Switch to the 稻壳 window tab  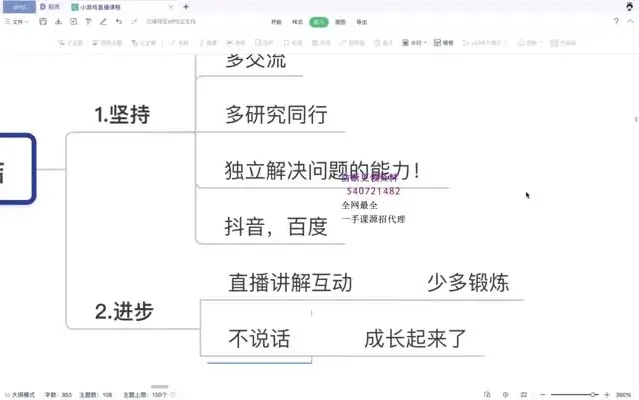click(53, 6)
